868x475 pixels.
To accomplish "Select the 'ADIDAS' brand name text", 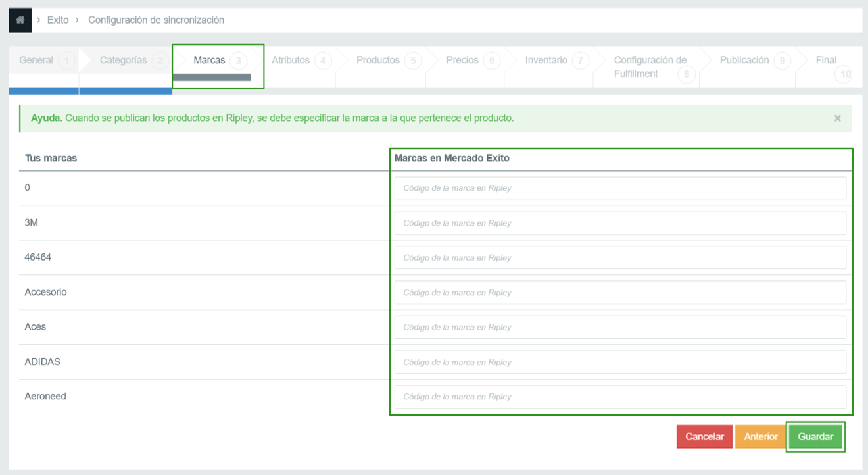I will coord(43,361).
